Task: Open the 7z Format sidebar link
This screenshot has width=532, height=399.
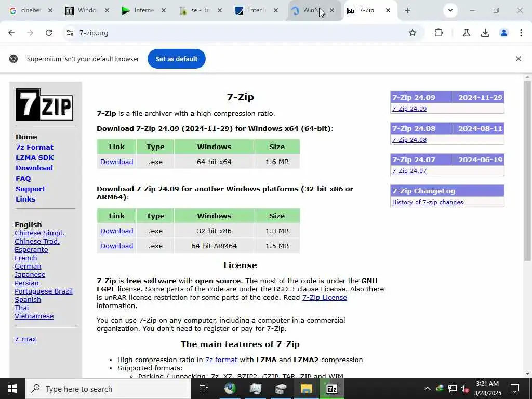Action: tap(35, 147)
